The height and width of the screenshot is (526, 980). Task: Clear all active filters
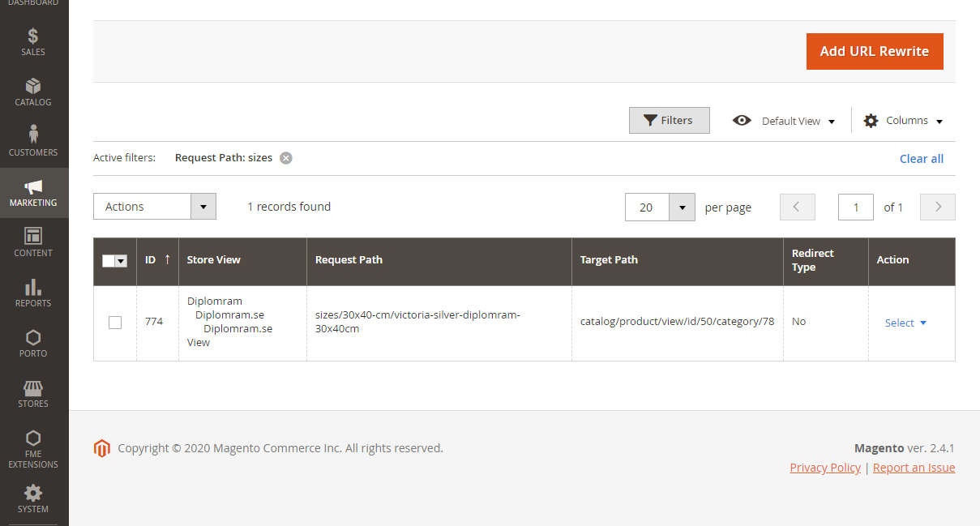[x=922, y=159]
